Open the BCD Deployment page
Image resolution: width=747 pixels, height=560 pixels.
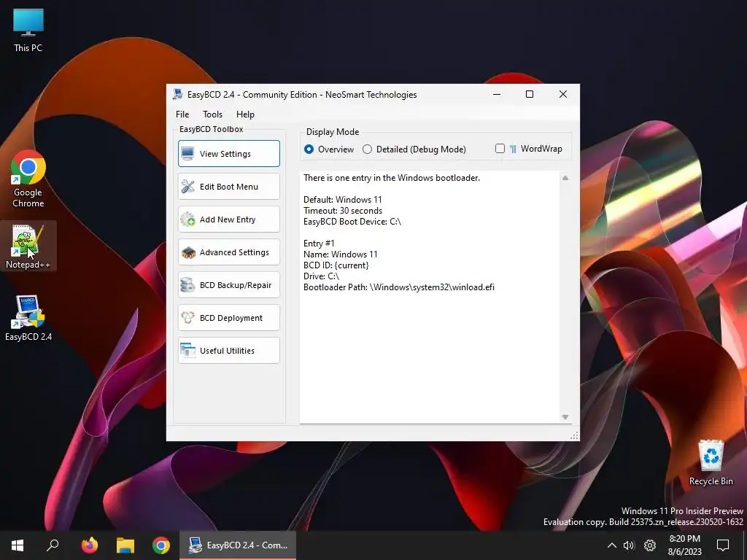[x=228, y=318]
